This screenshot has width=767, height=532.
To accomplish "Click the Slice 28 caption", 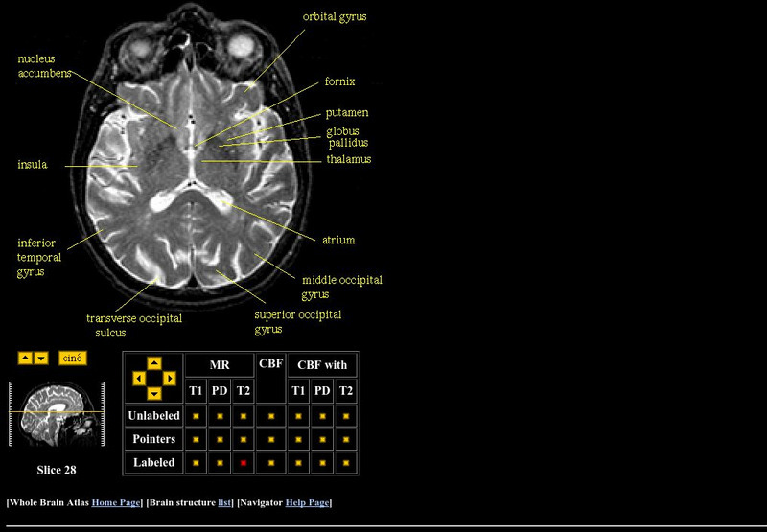I will click(57, 470).
